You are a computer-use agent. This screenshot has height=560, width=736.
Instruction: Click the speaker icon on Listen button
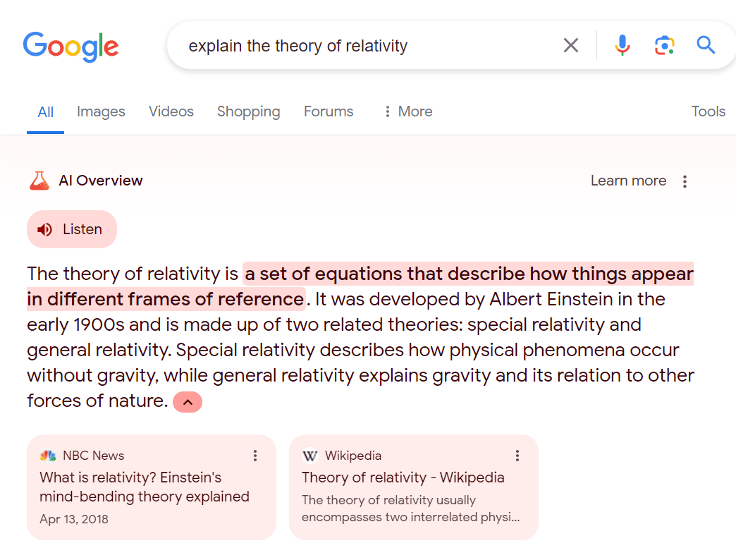45,229
